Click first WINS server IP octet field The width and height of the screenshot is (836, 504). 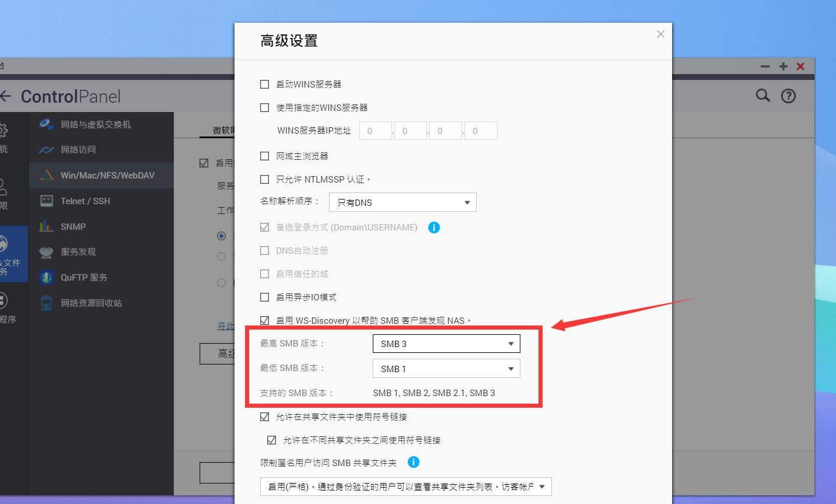click(x=376, y=131)
